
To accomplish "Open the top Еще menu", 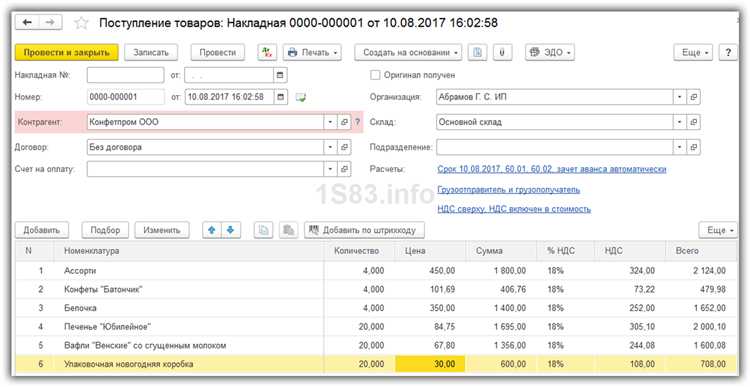I will pos(693,53).
